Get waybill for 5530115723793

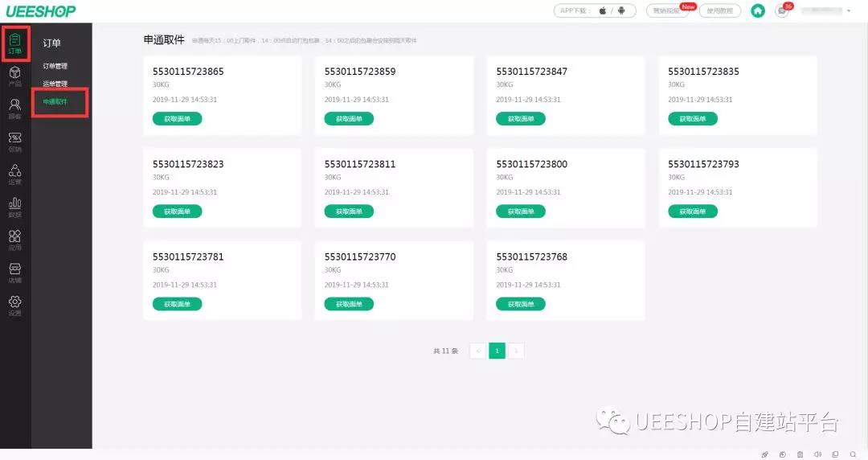[693, 212]
